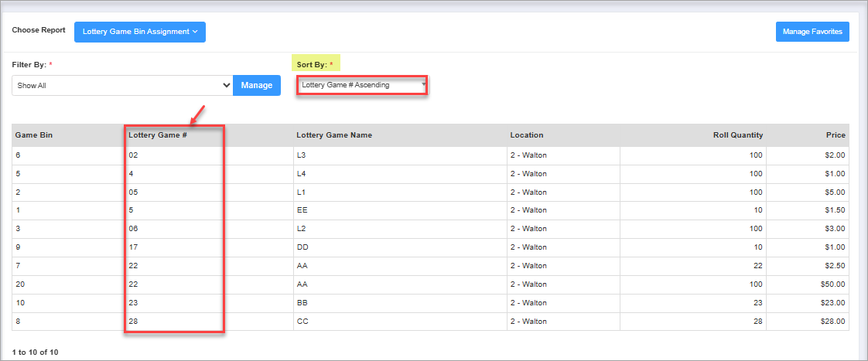Expand the Show All filter dropdown
The image size is (868, 361).
point(122,85)
